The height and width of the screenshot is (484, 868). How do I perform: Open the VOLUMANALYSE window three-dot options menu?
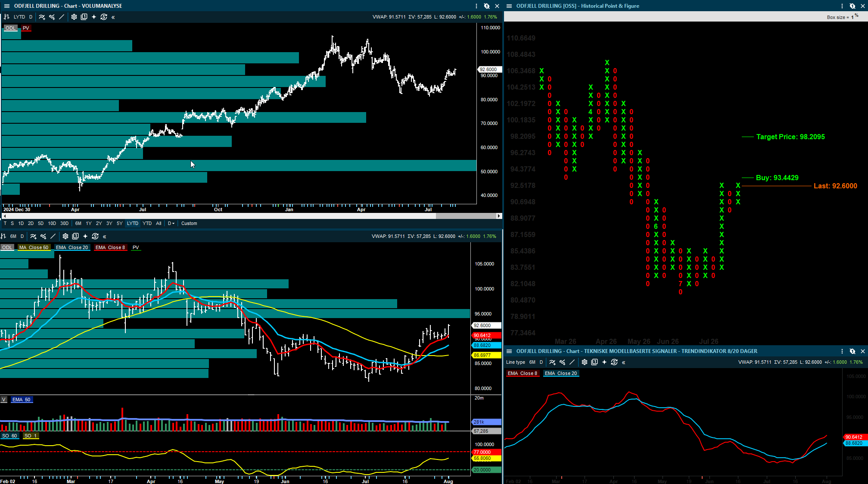476,6
